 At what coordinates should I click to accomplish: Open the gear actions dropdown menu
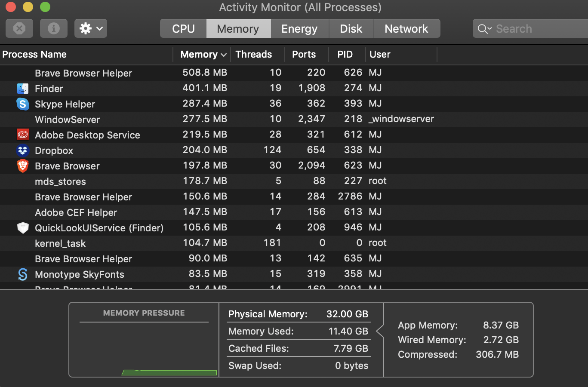(x=91, y=28)
